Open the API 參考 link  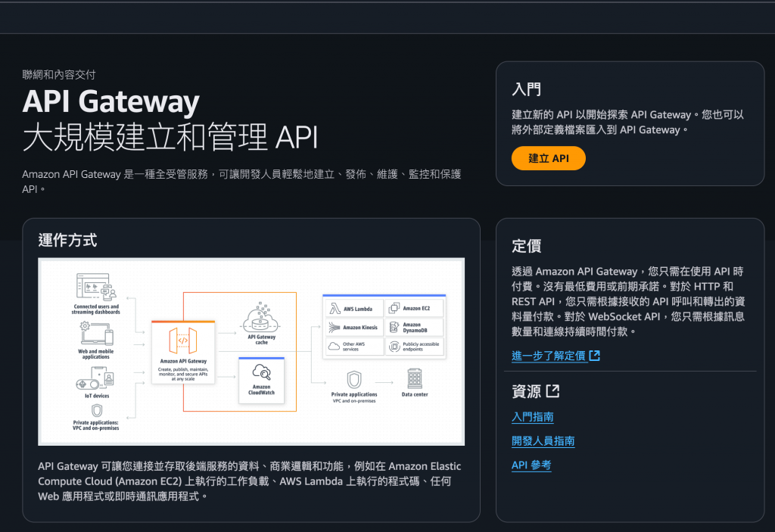(531, 465)
